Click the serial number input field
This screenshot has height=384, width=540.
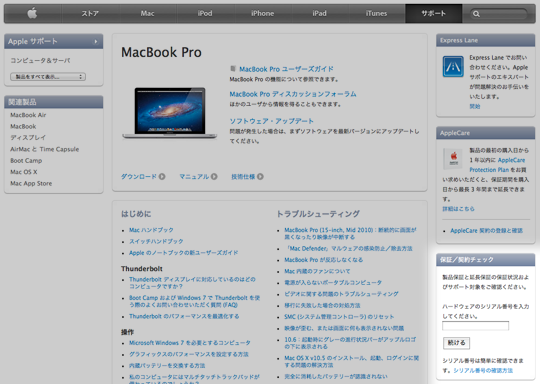[x=475, y=326]
